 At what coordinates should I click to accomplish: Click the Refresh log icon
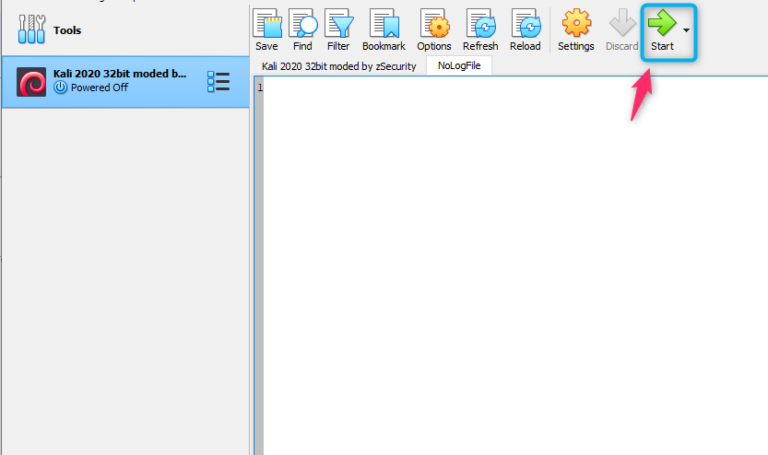click(x=480, y=24)
